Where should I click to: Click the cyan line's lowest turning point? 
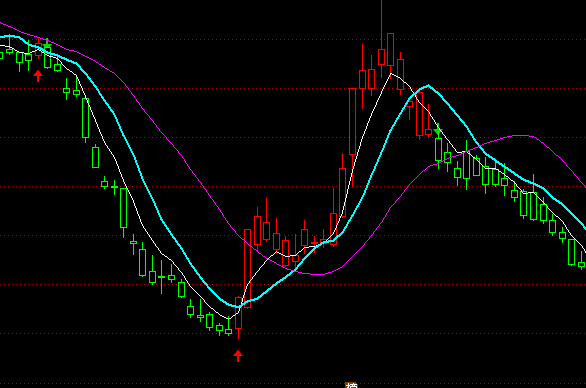(237, 307)
